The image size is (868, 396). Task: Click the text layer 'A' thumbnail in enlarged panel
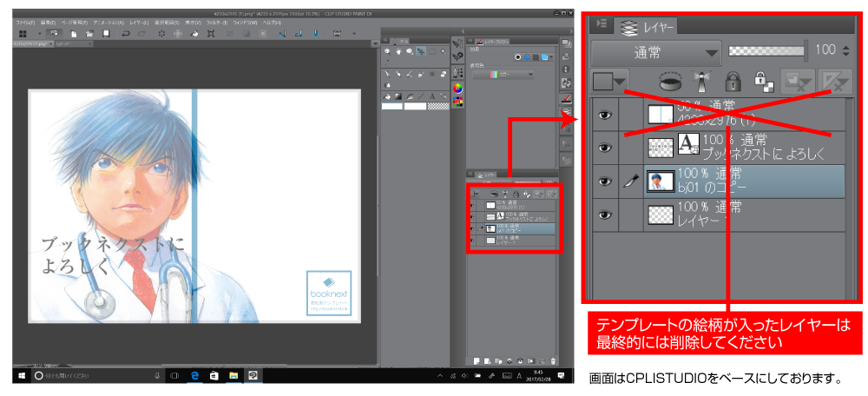(x=688, y=144)
